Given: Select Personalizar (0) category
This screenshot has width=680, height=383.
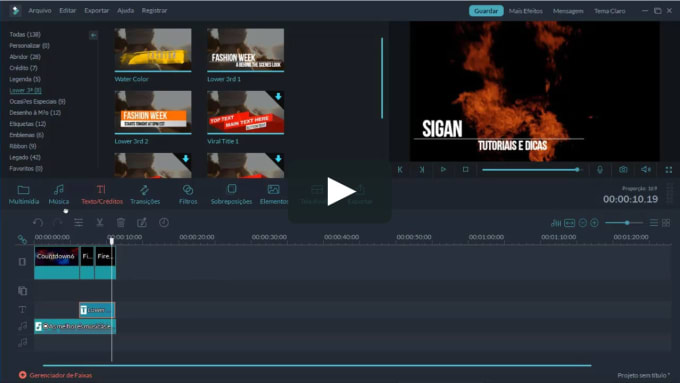Looking at the screenshot, I should point(29,46).
